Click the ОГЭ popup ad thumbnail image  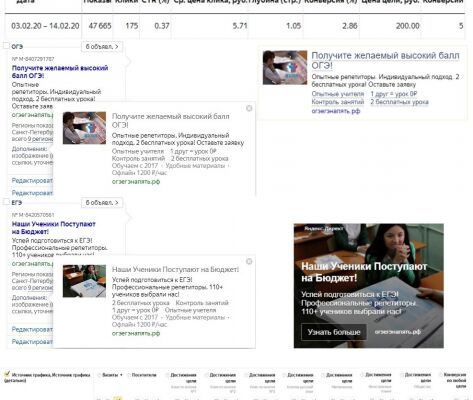pyautogui.click(x=84, y=128)
